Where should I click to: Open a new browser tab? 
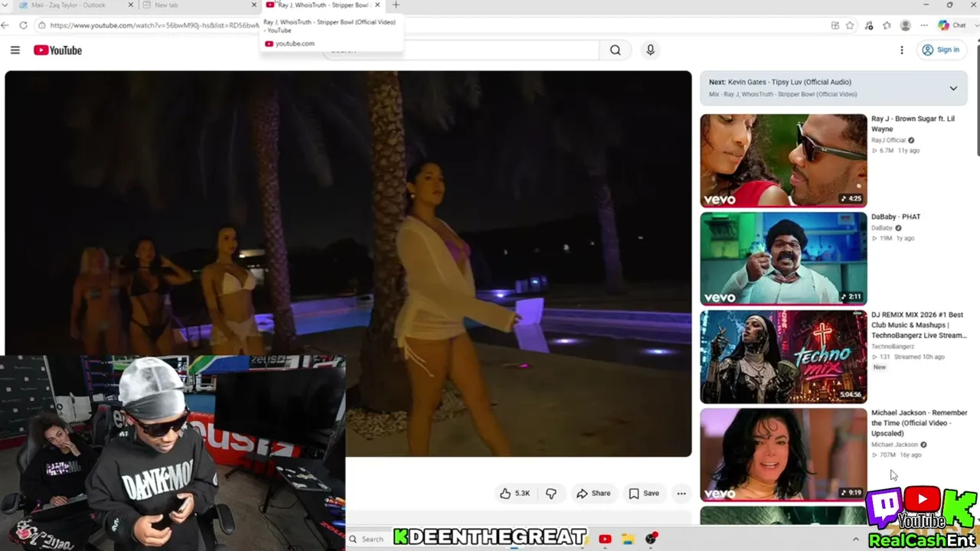[x=396, y=5]
